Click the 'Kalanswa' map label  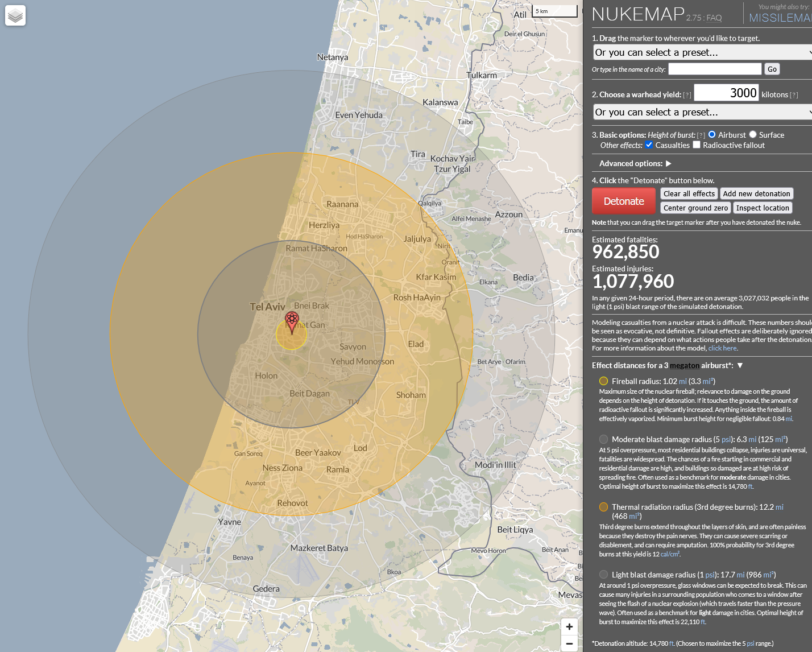tap(440, 102)
